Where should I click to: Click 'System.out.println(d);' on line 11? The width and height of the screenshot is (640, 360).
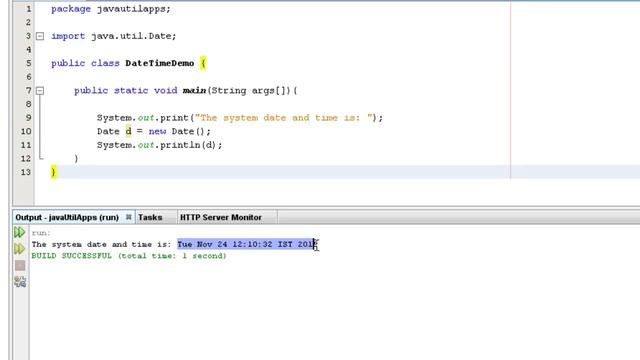click(x=159, y=145)
